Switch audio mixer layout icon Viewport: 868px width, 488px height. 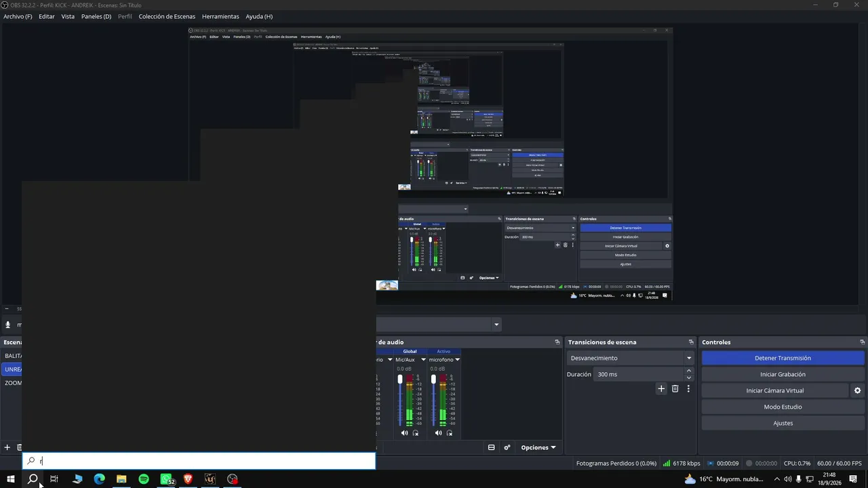pyautogui.click(x=491, y=447)
